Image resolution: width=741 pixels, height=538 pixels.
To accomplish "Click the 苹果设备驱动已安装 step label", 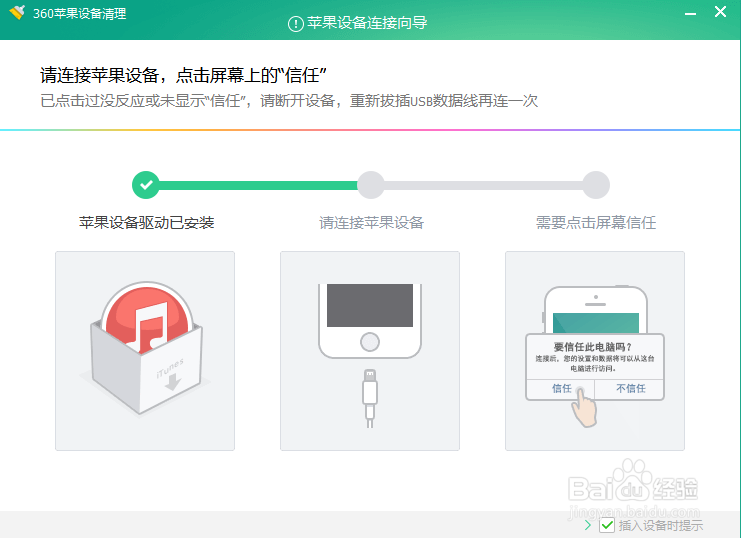I will (x=146, y=222).
